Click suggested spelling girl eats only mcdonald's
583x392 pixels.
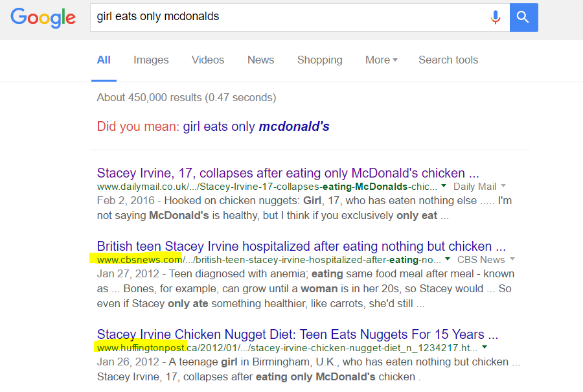256,126
